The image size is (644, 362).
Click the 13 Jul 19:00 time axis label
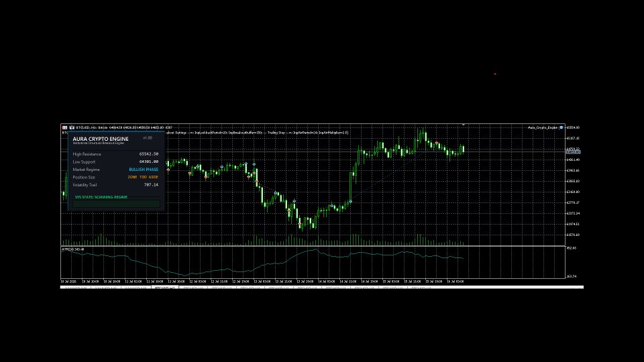pos(305,282)
